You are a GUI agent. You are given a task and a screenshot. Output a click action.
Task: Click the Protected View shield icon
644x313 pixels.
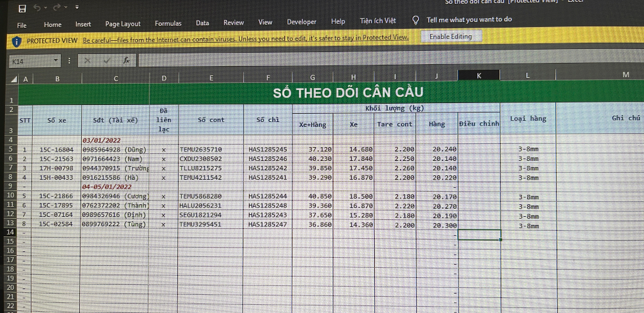click(17, 41)
